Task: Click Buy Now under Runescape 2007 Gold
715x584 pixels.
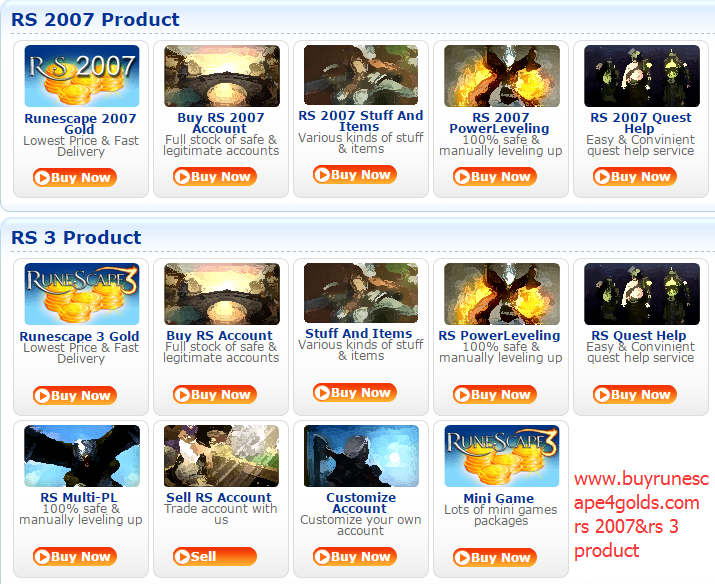Action: click(75, 177)
